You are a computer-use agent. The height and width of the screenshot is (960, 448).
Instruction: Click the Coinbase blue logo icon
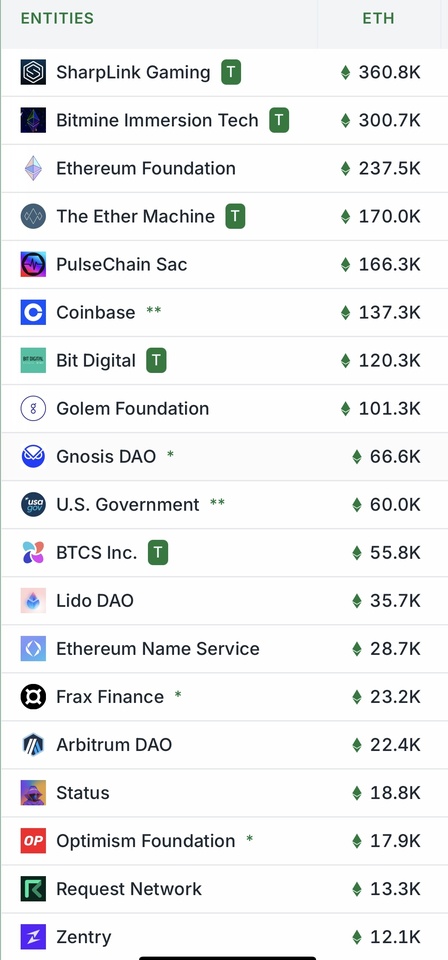[x=33, y=312]
